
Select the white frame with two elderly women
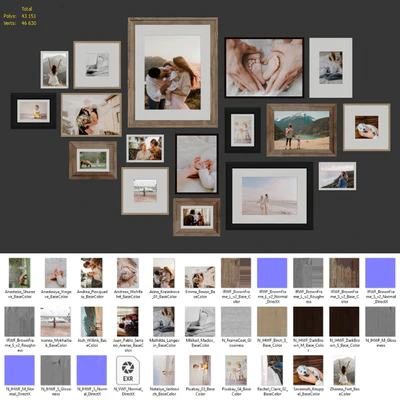145,148
